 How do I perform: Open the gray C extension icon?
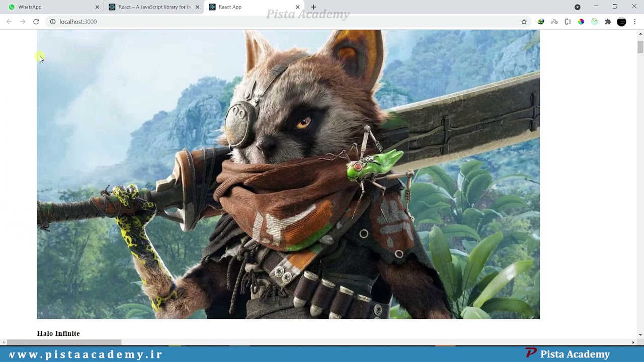pyautogui.click(x=568, y=22)
